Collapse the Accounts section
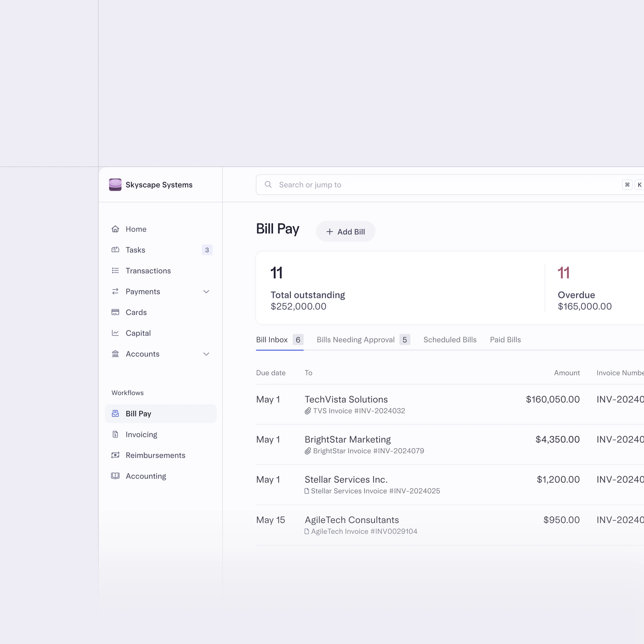This screenshot has height=644, width=644. tap(206, 354)
